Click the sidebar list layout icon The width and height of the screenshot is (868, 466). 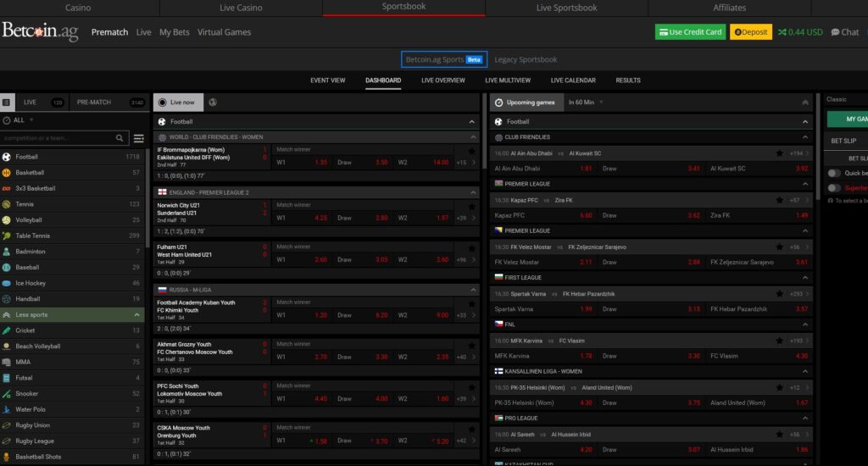(6, 103)
